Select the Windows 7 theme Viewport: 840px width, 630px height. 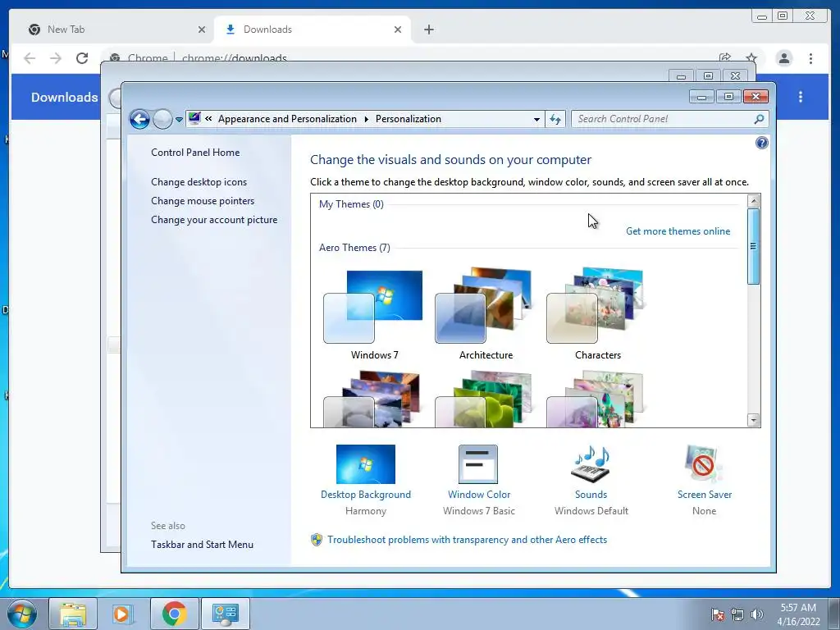tap(374, 315)
